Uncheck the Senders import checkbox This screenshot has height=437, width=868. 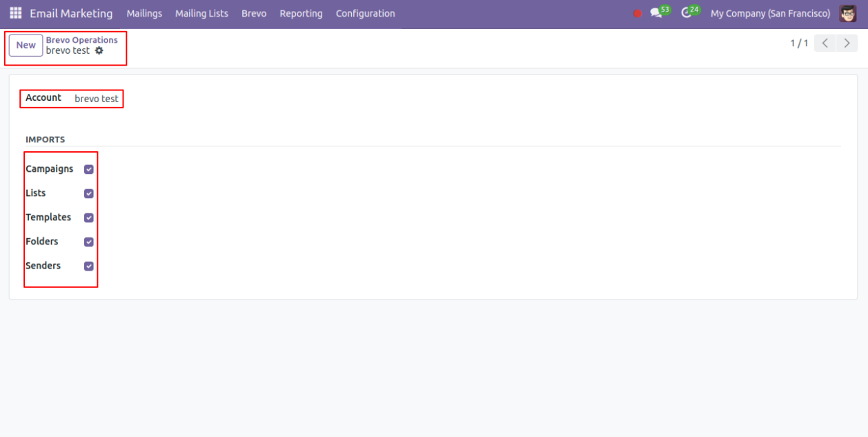89,266
